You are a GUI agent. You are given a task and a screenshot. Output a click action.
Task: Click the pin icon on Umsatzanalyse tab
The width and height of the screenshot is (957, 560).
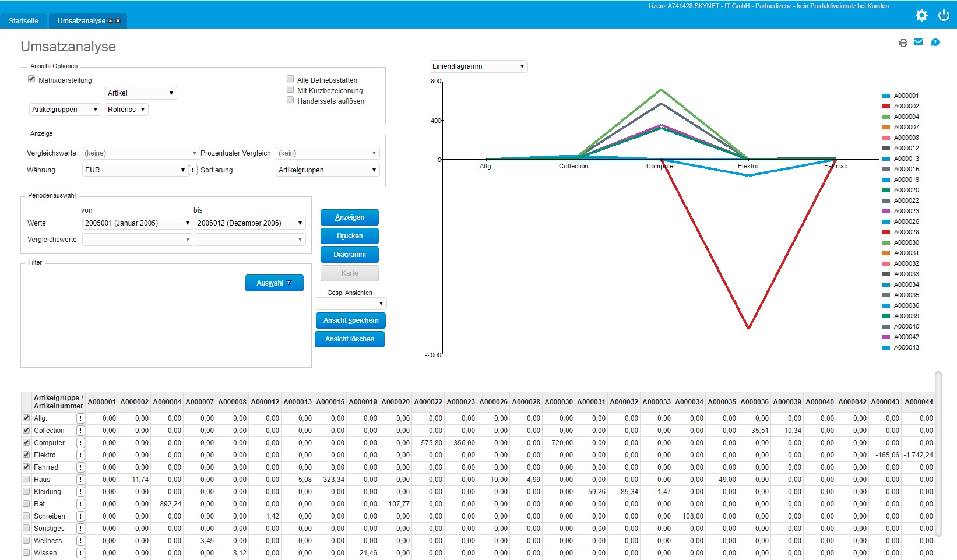[111, 21]
